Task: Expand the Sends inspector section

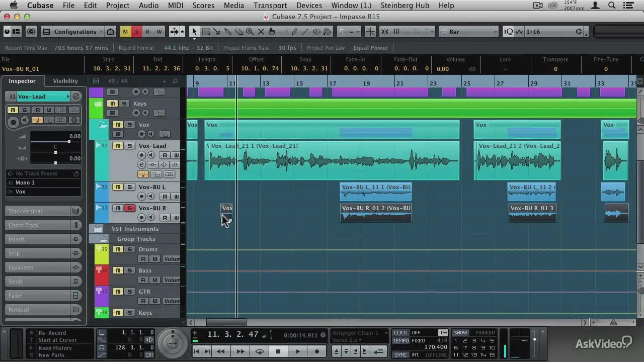Action: point(38,282)
